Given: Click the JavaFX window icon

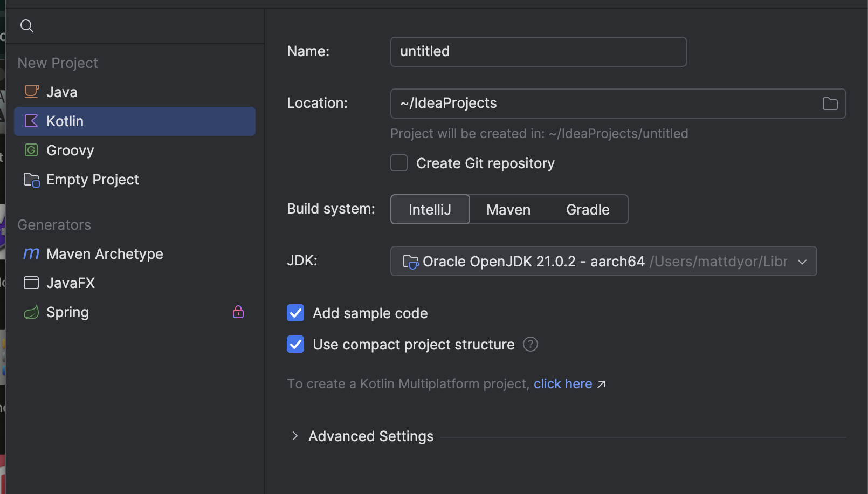Looking at the screenshot, I should point(31,283).
